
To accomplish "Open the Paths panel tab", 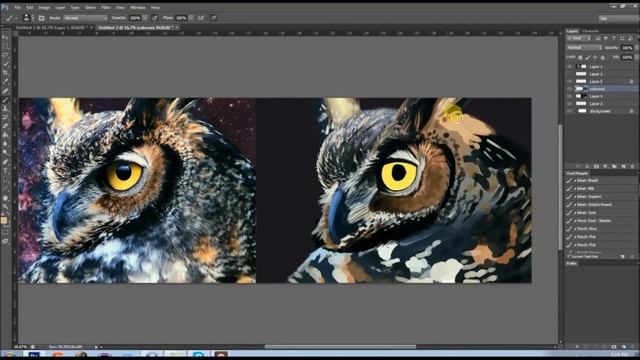I will tap(571, 264).
